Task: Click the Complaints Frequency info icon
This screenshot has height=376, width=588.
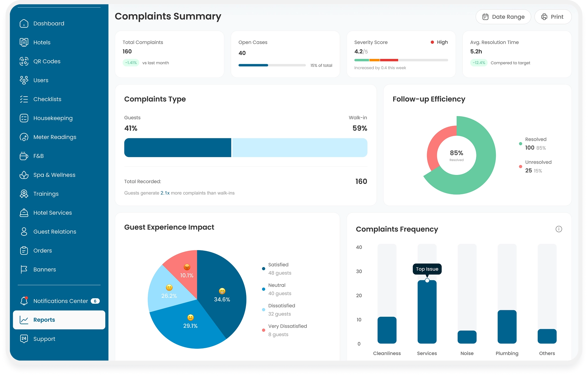Action: click(558, 229)
